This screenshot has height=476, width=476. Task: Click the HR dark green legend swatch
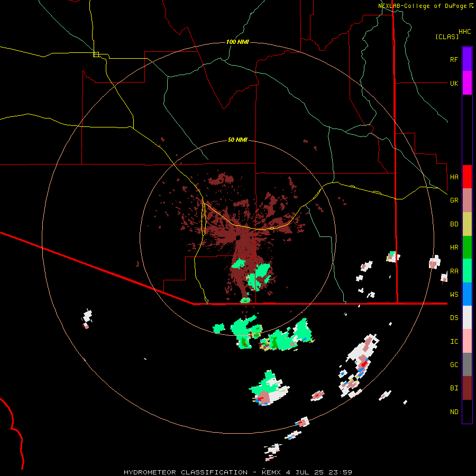(467, 247)
